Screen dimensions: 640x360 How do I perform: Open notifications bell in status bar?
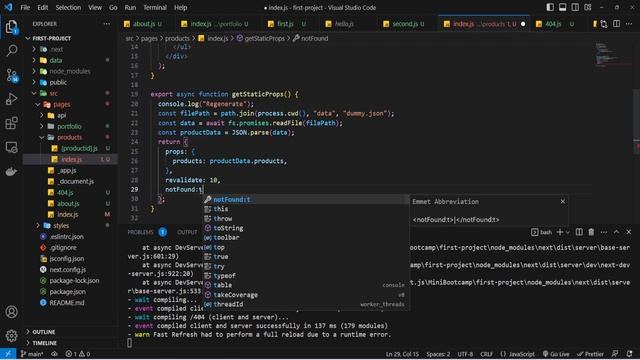click(630, 354)
